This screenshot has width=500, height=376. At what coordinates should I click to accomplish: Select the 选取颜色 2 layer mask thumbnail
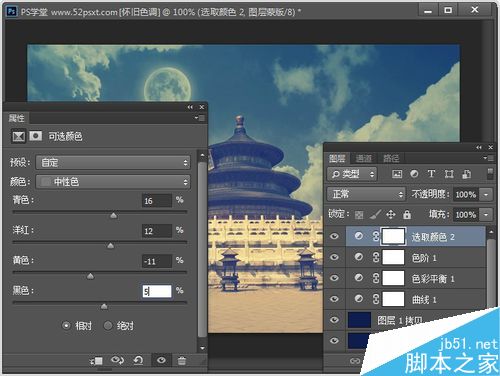pyautogui.click(x=393, y=236)
